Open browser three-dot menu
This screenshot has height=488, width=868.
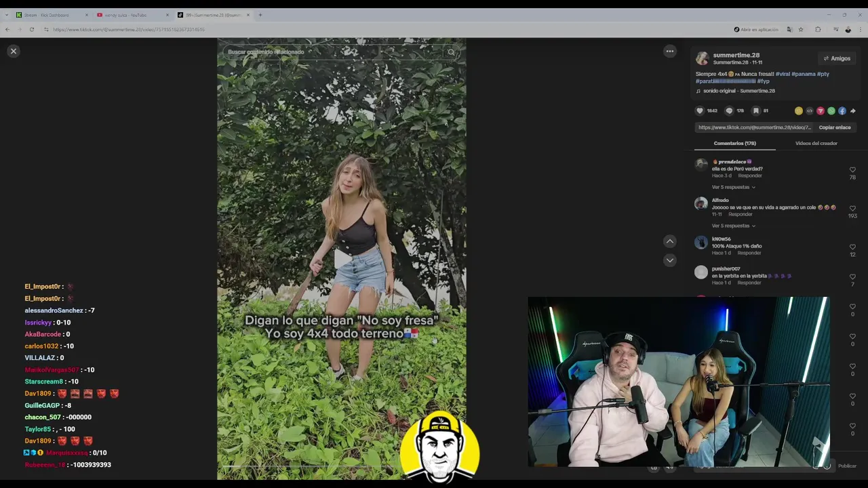[x=861, y=29]
